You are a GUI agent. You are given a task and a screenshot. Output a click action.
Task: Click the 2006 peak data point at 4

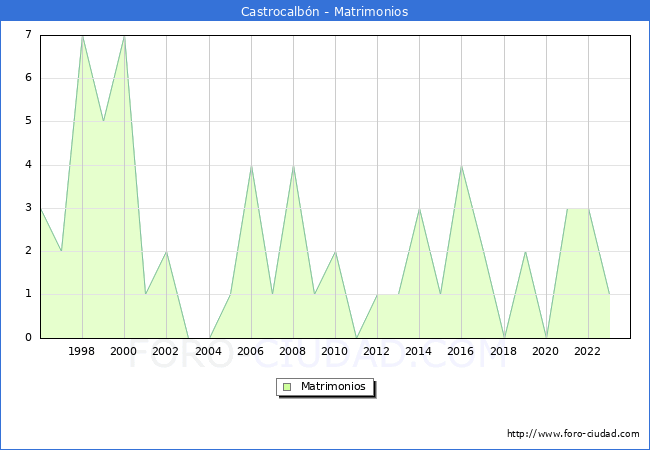(251, 166)
